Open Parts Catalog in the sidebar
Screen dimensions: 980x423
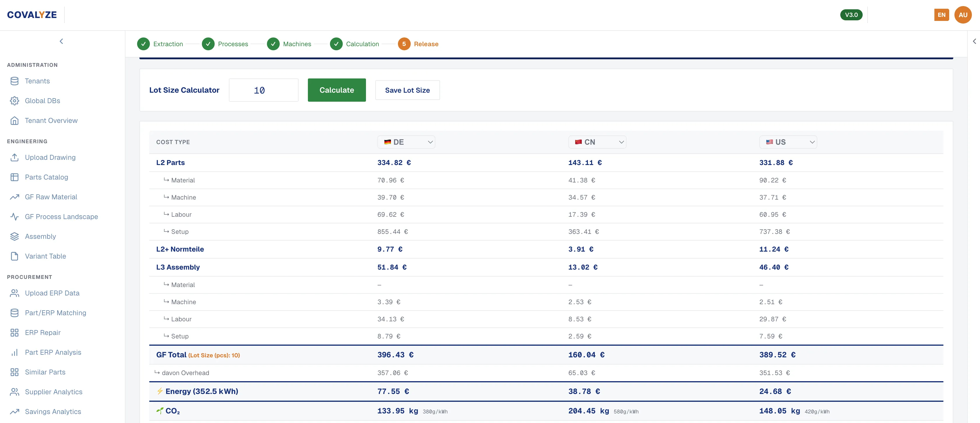tap(46, 177)
